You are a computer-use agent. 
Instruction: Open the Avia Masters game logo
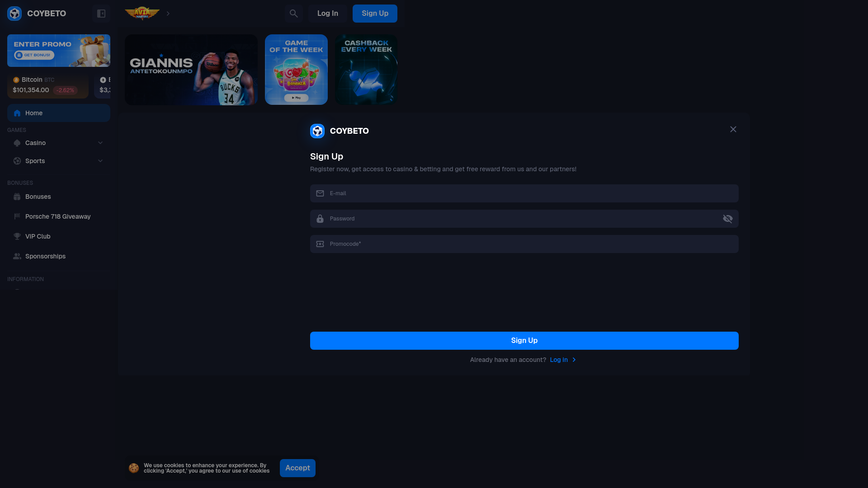click(x=142, y=14)
